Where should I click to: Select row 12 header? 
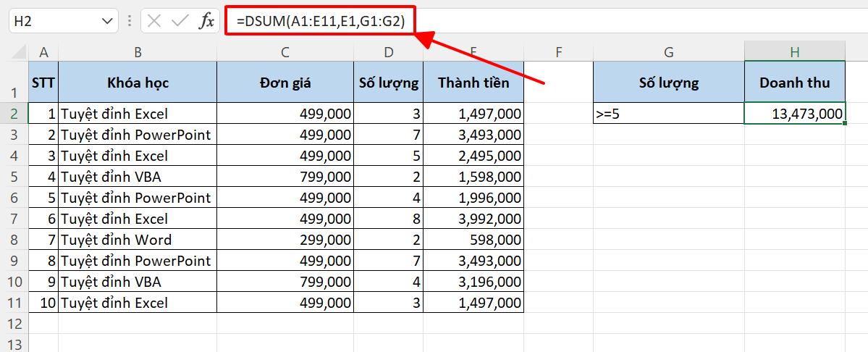tap(14, 324)
